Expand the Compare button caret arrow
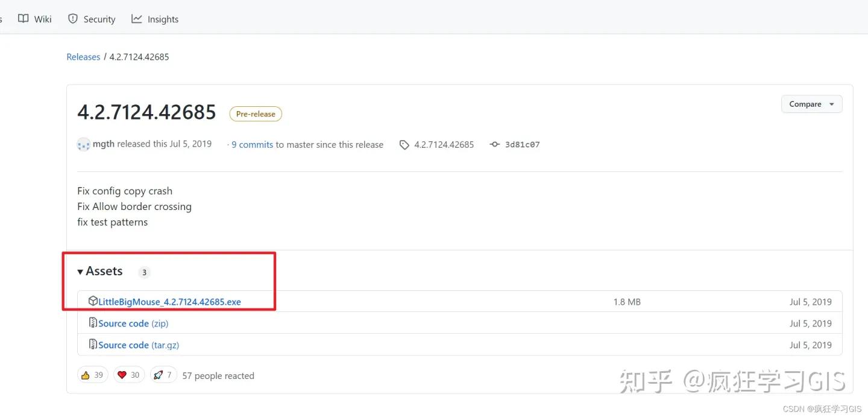The image size is (868, 417). click(x=832, y=104)
